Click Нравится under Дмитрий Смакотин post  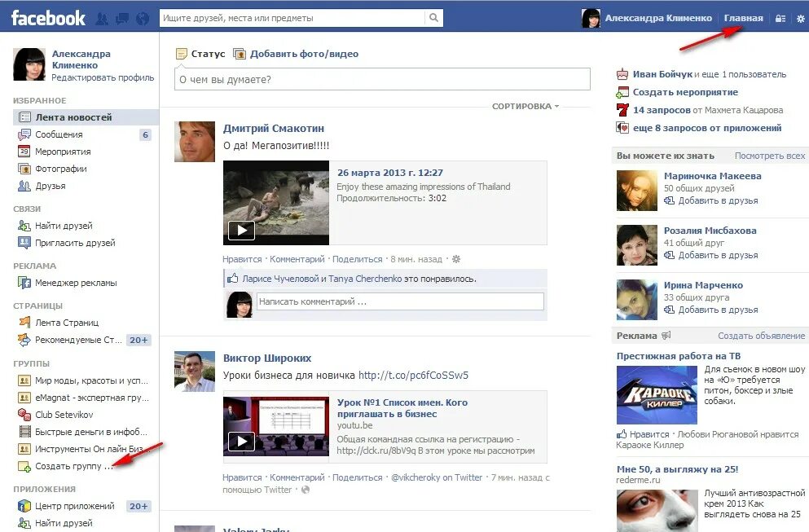click(242, 259)
